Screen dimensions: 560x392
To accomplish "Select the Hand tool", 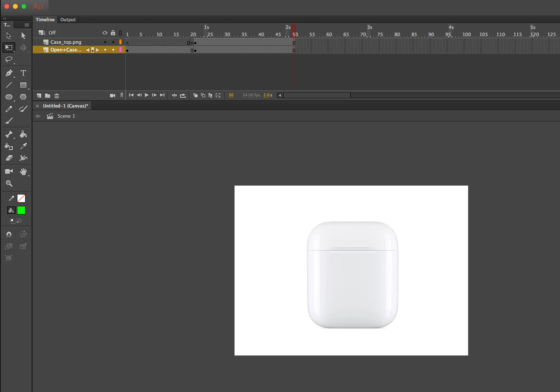I will click(x=23, y=172).
